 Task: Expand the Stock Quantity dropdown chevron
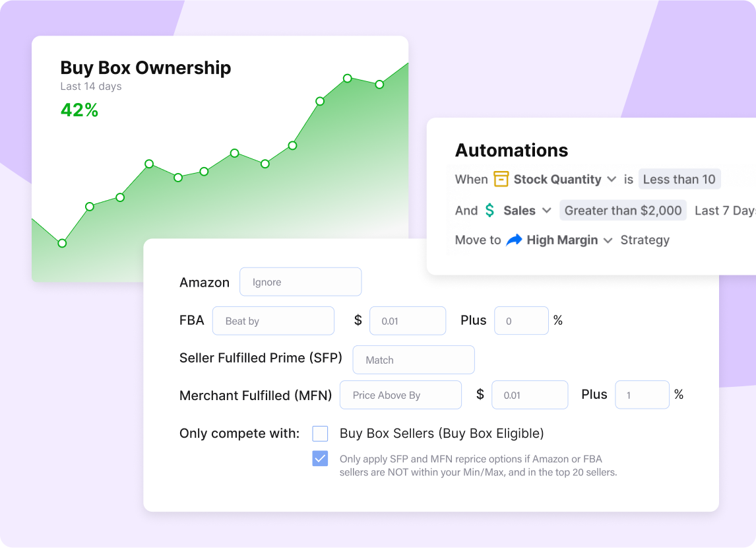point(612,180)
